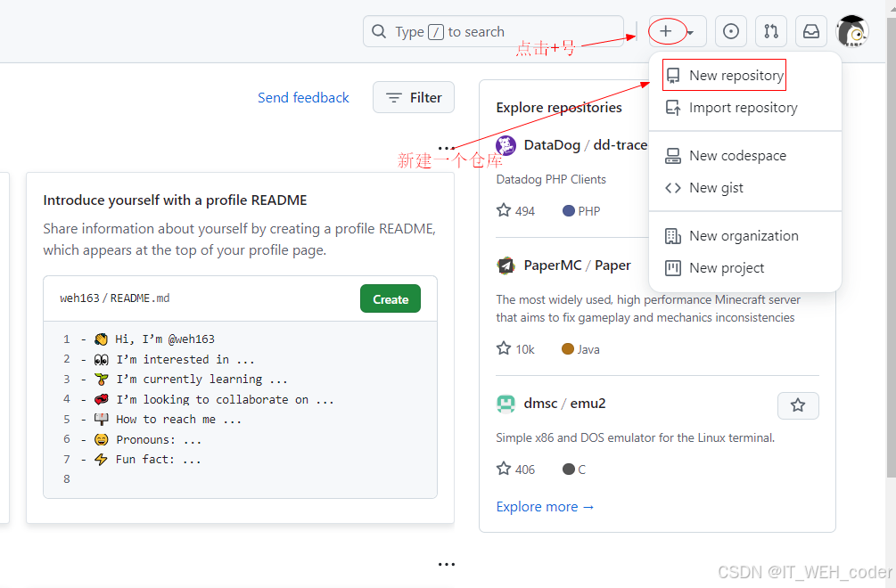This screenshot has width=896, height=588.
Task: Click the New codespace computer icon
Action: coord(673,155)
